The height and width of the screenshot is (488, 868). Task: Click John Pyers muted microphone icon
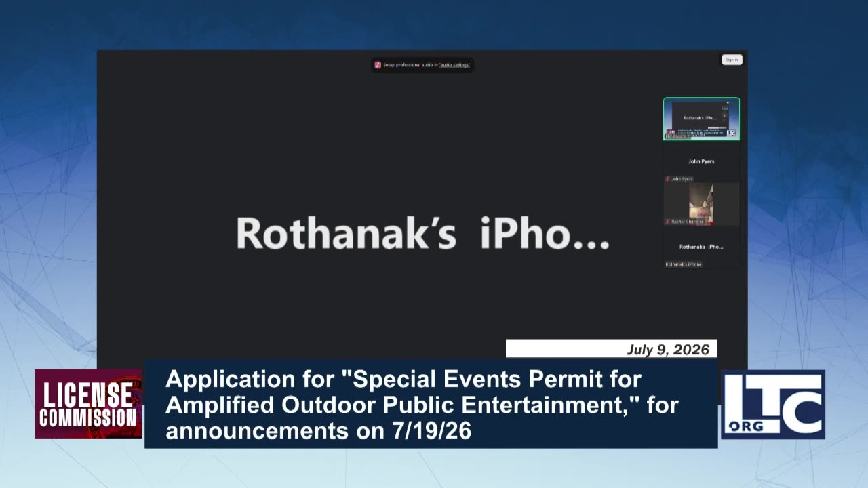click(x=667, y=179)
